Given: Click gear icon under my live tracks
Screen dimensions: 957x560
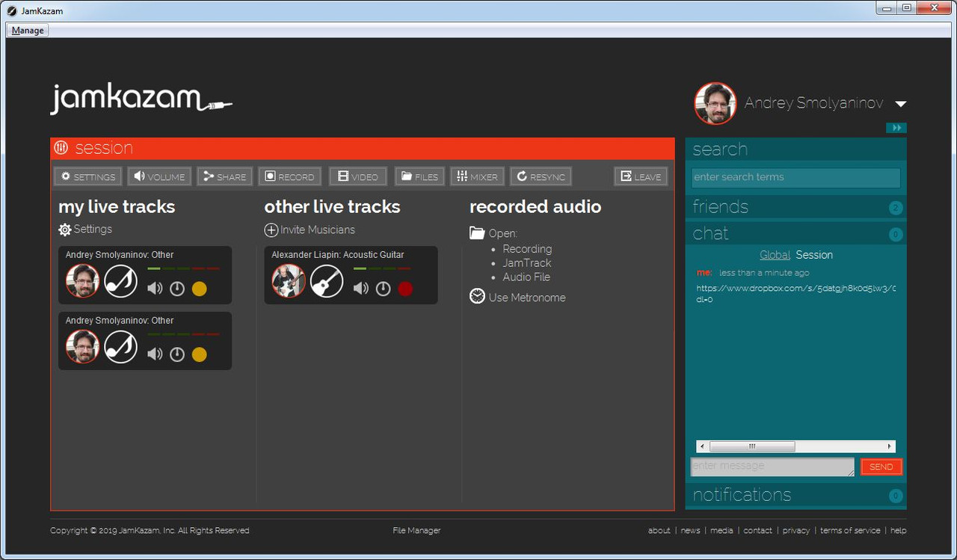Looking at the screenshot, I should (65, 230).
